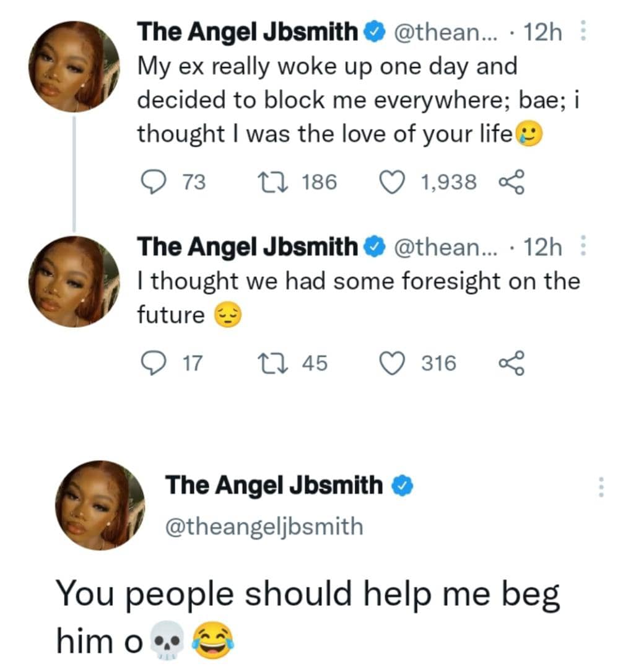The width and height of the screenshot is (644, 669).
Task: Share the "foresight on the future" tweet
Action: 512,363
